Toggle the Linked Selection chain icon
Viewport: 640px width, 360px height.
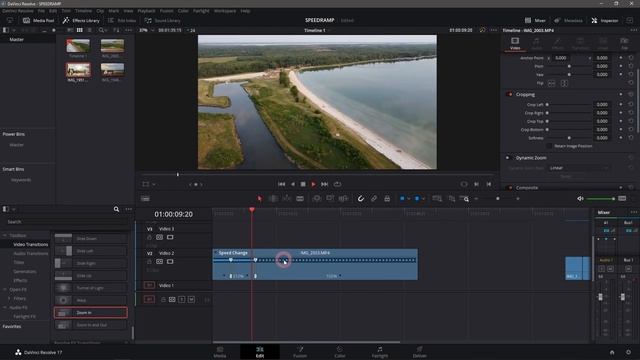[x=374, y=199]
